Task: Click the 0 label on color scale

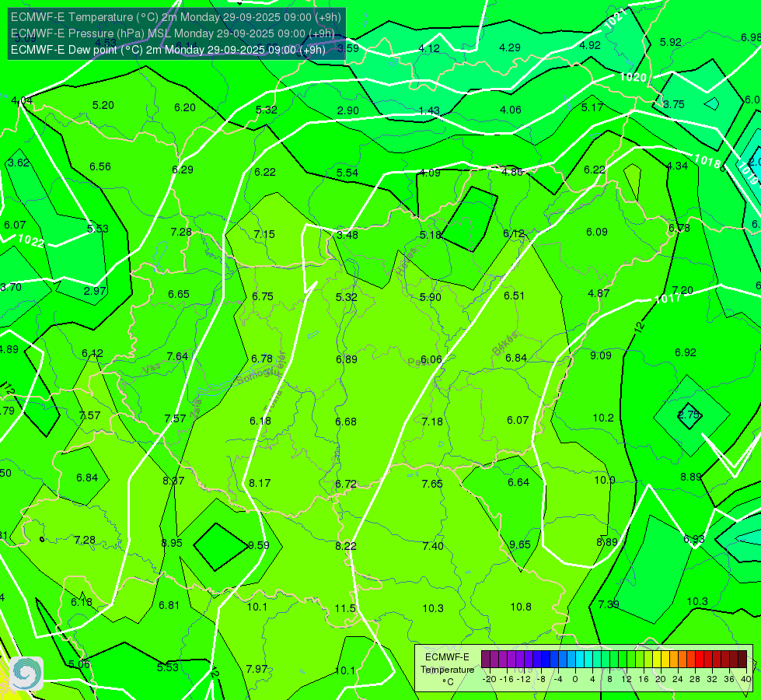Action: pos(575,679)
